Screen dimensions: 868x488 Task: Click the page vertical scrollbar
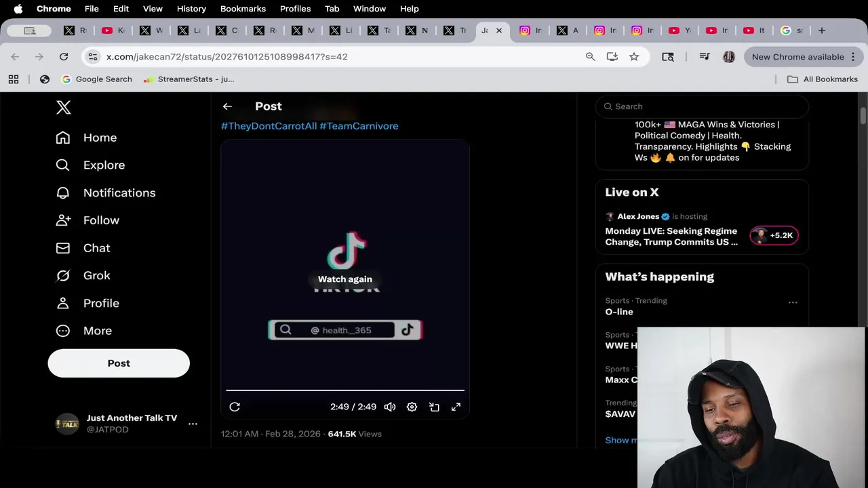pyautogui.click(x=863, y=116)
